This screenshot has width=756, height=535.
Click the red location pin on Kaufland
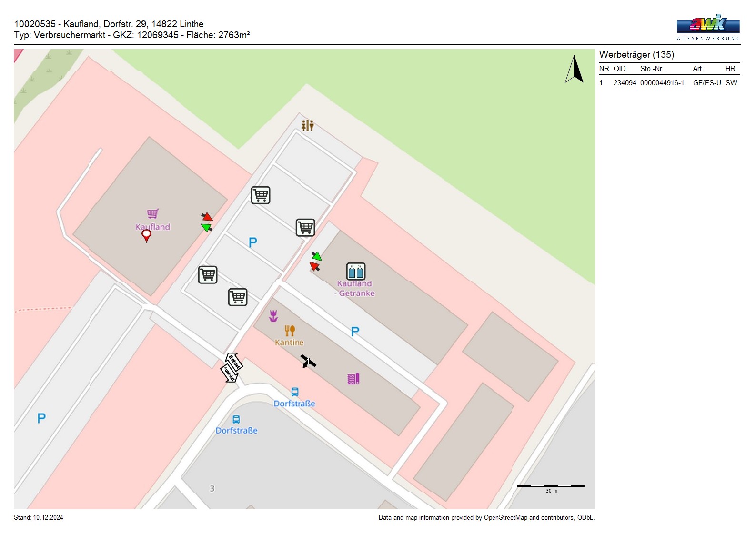[x=147, y=235]
